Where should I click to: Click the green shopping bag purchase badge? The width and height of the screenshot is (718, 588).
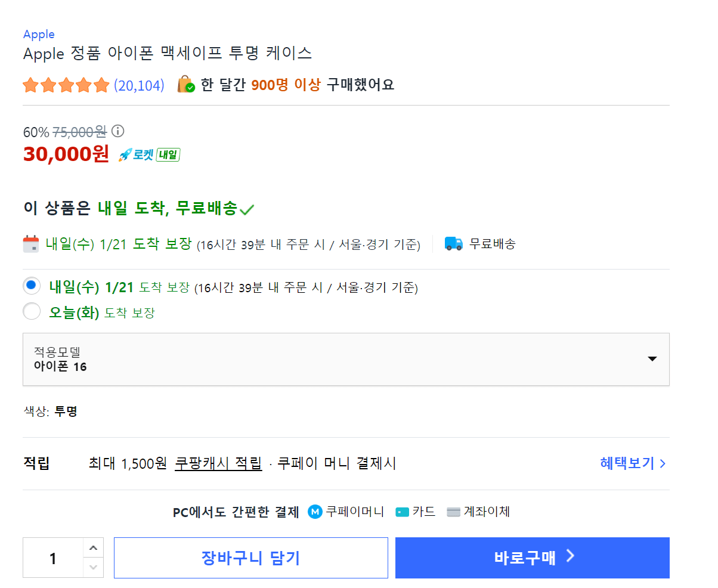pyautogui.click(x=185, y=84)
